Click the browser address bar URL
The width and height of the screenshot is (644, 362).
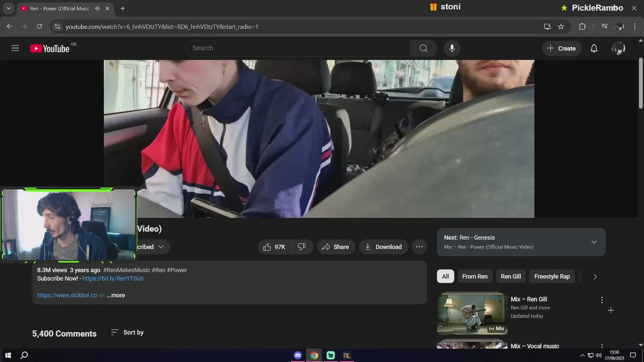162,27
